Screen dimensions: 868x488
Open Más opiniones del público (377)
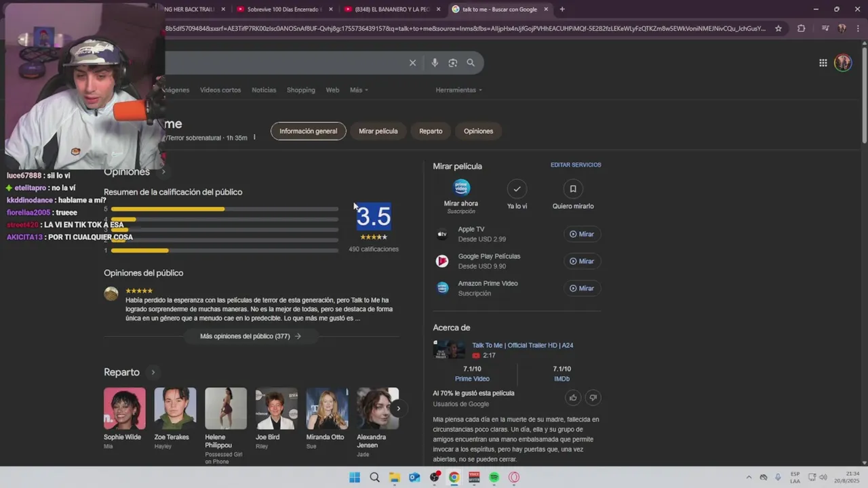(251, 336)
